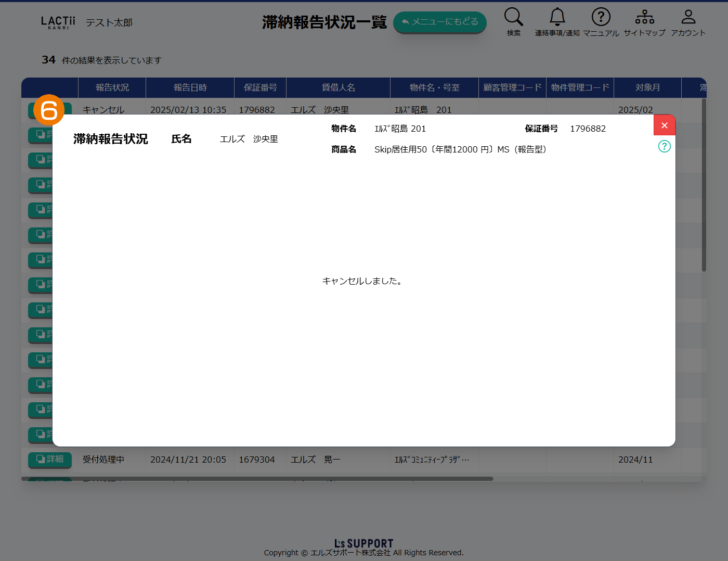Image resolution: width=728 pixels, height=561 pixels.
Task: Click the メニューにもどる button
Action: 439,22
